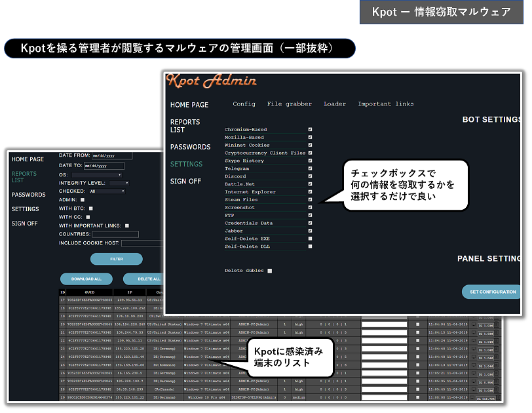The width and height of the screenshot is (532, 413).
Task: Toggle the Discord checkbox
Action: pos(310,176)
